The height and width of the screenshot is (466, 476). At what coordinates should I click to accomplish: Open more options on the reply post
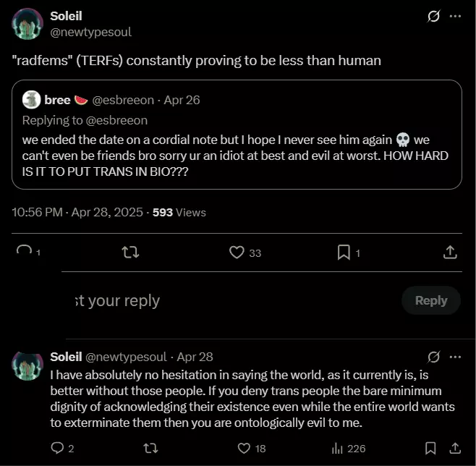pos(454,357)
